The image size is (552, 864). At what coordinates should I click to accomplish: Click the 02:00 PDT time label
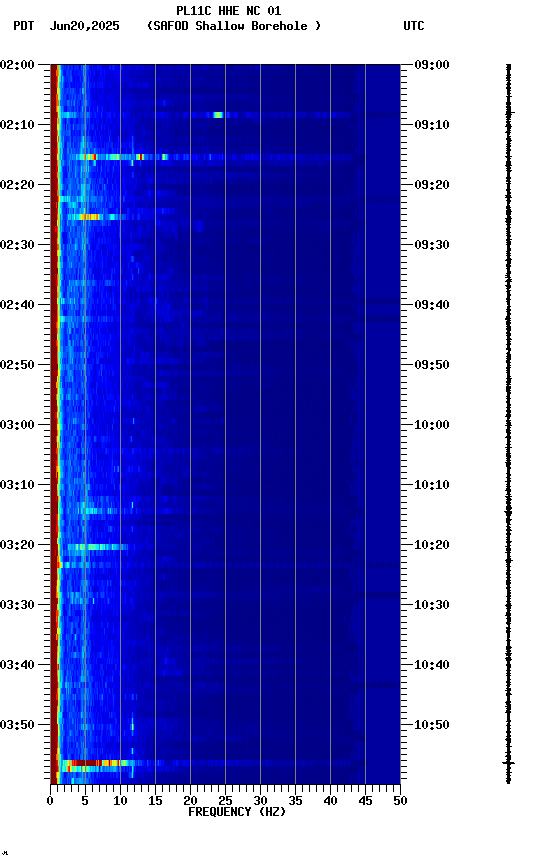17,65
